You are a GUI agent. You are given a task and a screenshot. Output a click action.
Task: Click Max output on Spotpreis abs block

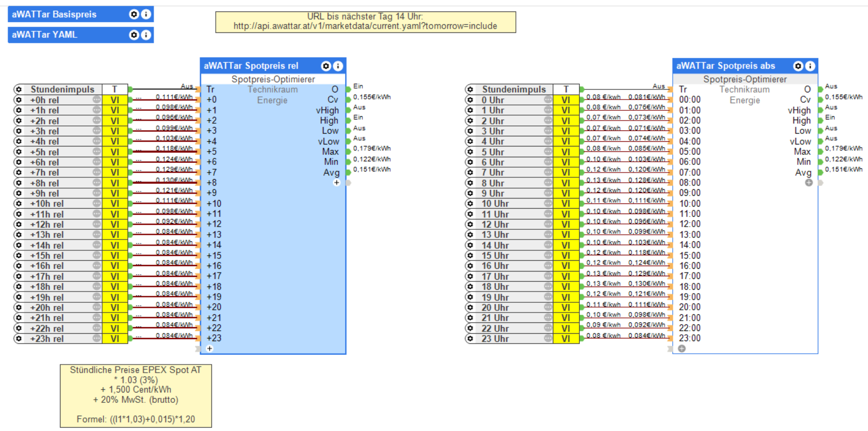802,151
